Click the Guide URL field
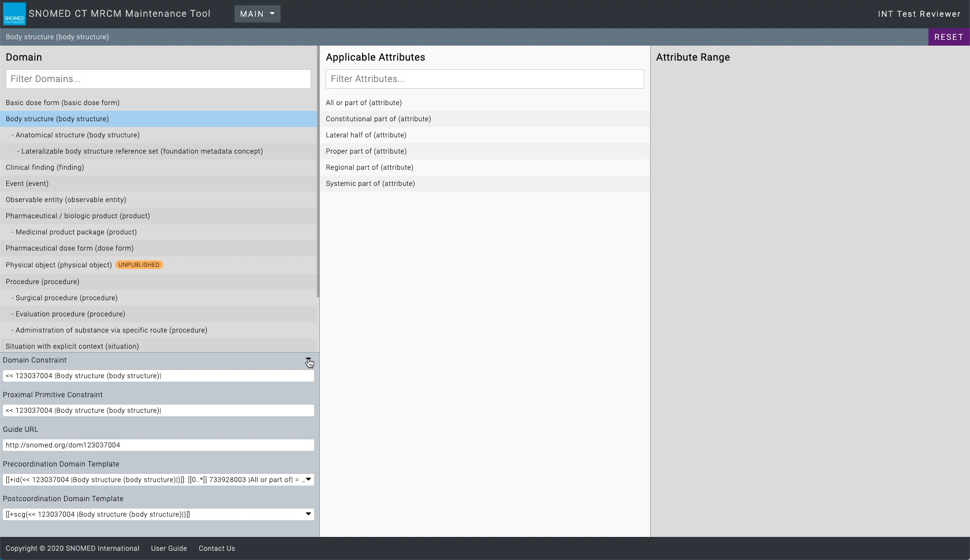This screenshot has height=560, width=970. (158, 445)
